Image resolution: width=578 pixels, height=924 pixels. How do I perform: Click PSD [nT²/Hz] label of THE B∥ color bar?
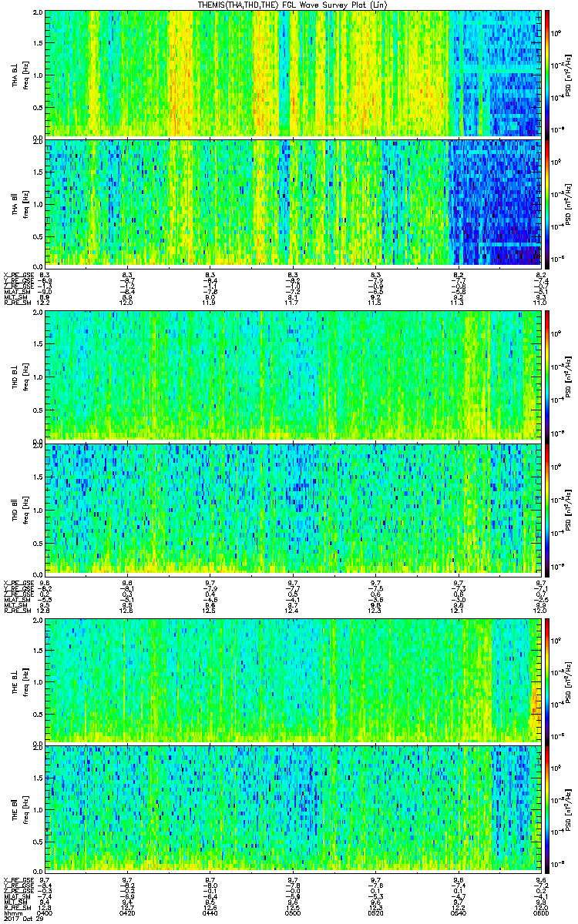569,810
